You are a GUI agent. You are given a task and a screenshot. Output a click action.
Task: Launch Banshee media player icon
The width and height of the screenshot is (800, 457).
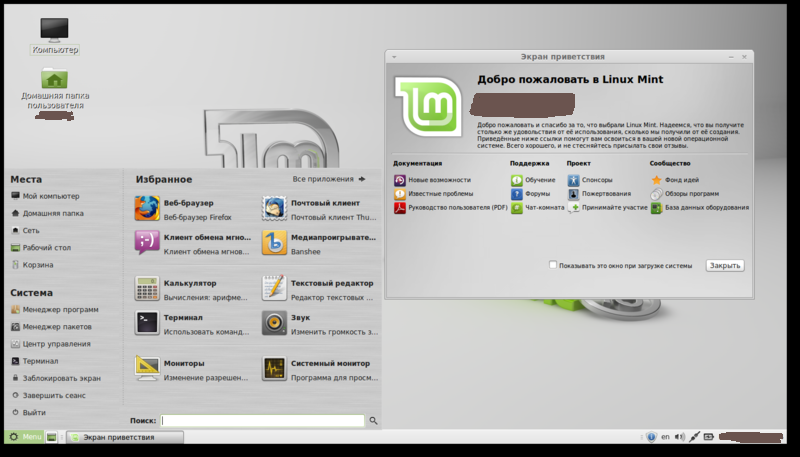(274, 243)
